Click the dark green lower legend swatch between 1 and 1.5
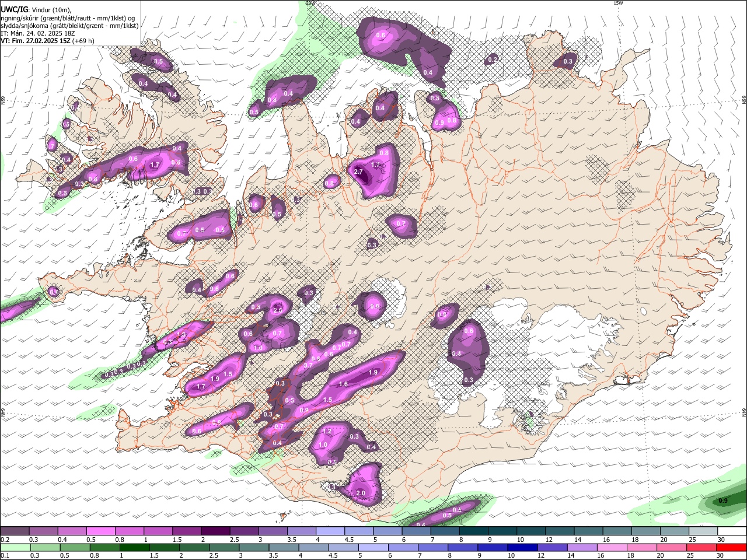The image size is (747, 560). (x=134, y=547)
